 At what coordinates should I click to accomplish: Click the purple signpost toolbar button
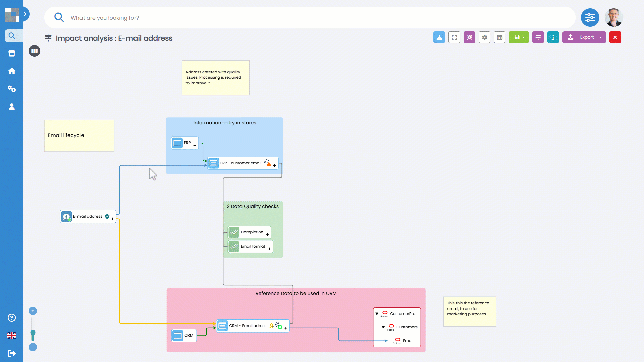tap(538, 37)
